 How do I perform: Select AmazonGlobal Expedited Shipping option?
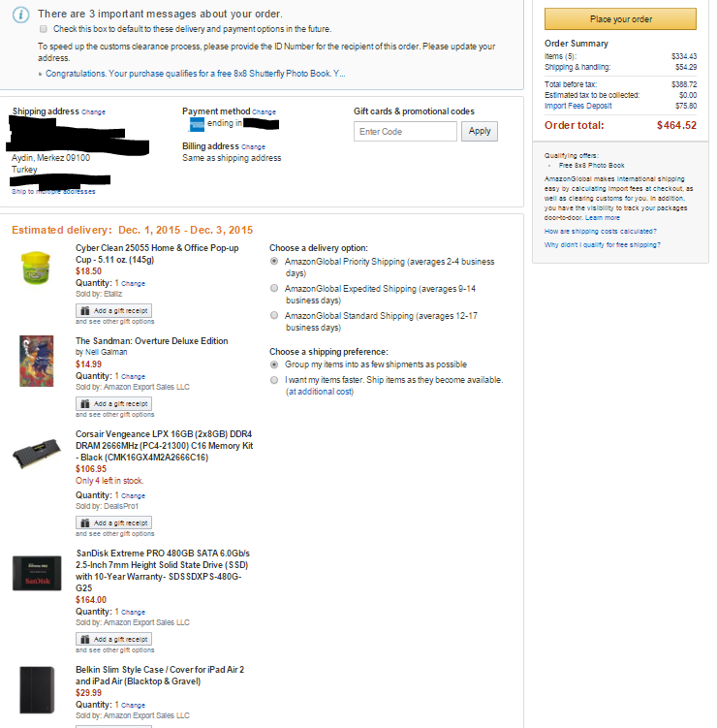tap(274, 288)
